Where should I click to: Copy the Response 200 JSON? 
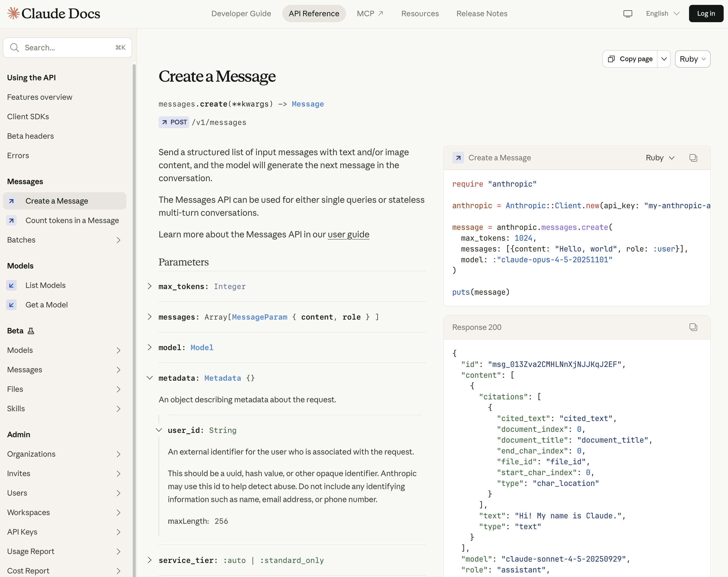(x=693, y=327)
